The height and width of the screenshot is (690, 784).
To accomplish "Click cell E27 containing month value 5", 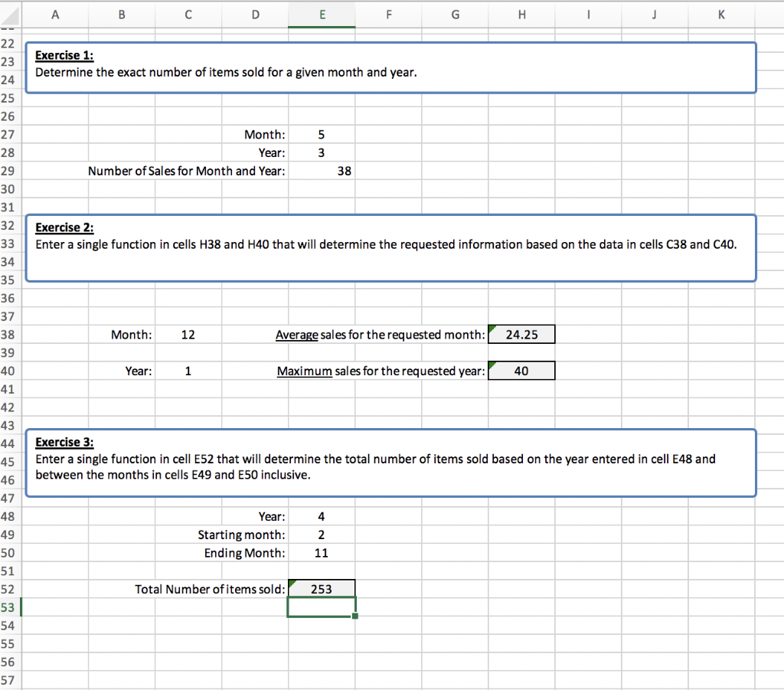I will click(322, 135).
